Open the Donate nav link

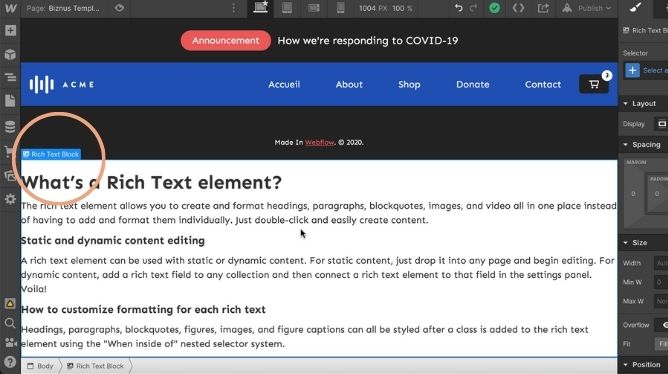click(x=472, y=84)
